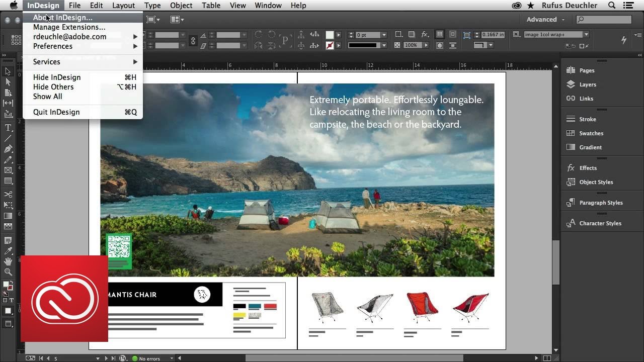Select the Pen tool in toolbox

[8, 149]
